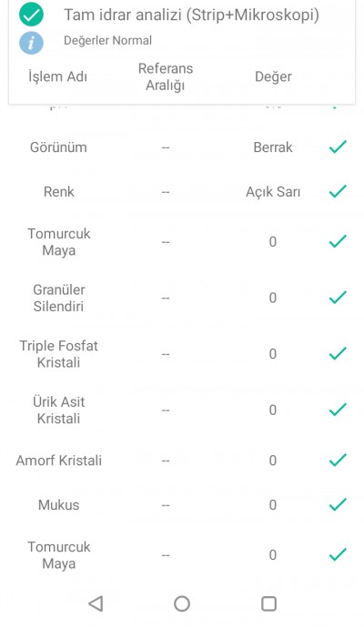364x628 pixels.
Task: Tap the checkmark next to Mukus
Action: 338,504
